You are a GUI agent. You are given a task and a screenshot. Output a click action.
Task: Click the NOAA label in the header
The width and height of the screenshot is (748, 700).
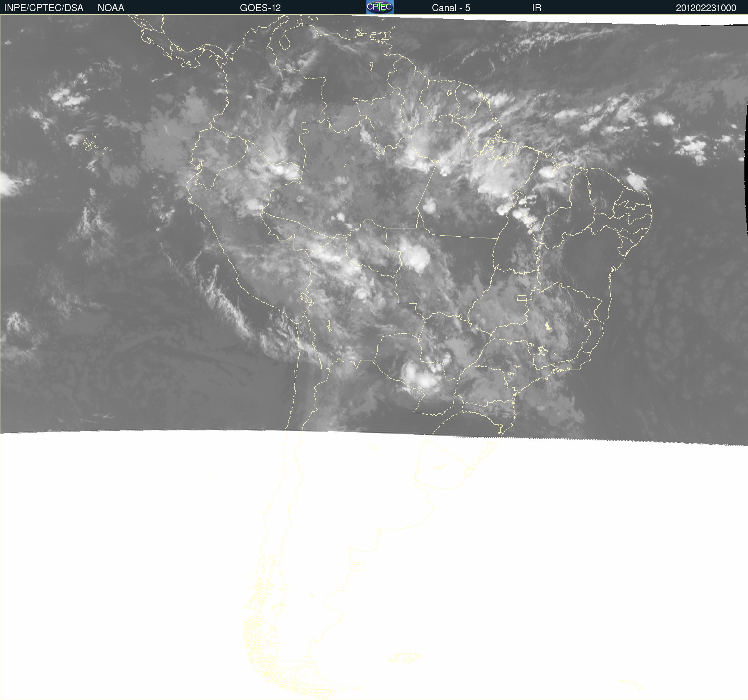coord(111,8)
